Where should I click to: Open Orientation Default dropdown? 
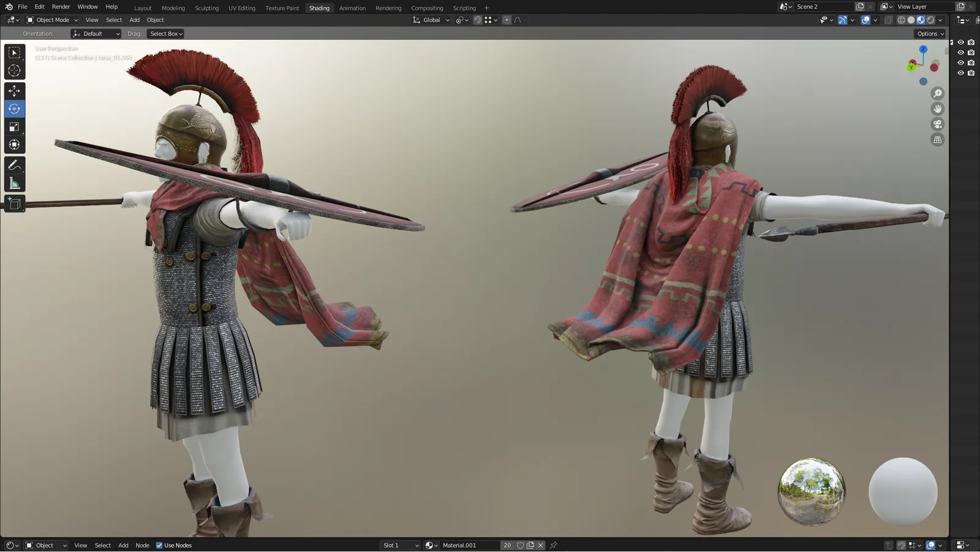[96, 34]
